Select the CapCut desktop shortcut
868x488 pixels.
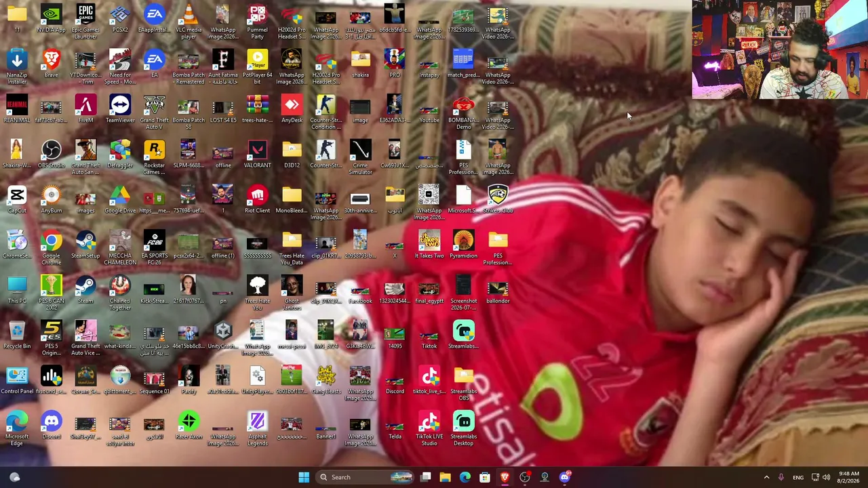pos(17,200)
